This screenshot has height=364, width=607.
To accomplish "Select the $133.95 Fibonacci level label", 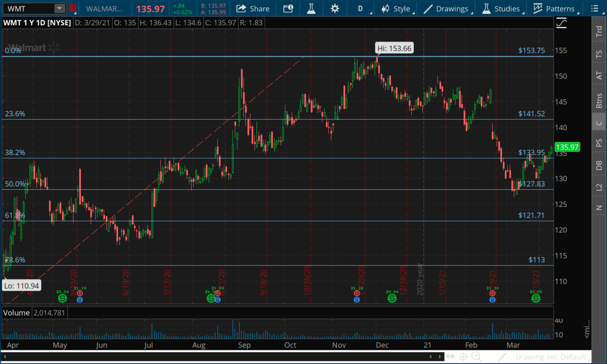I will (x=532, y=152).
